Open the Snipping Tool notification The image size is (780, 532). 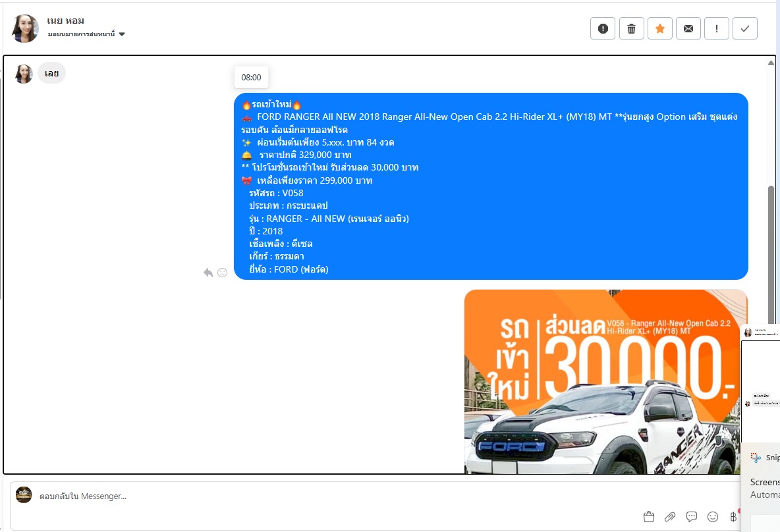point(760,487)
